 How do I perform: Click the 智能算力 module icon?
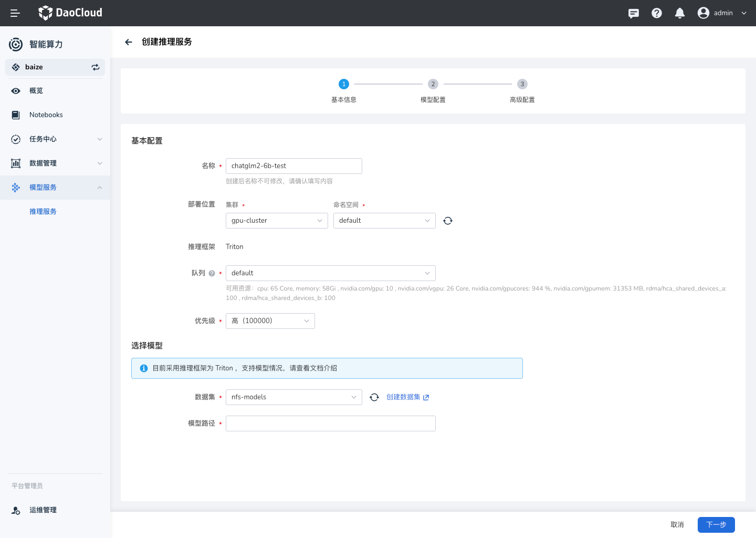[x=16, y=45]
